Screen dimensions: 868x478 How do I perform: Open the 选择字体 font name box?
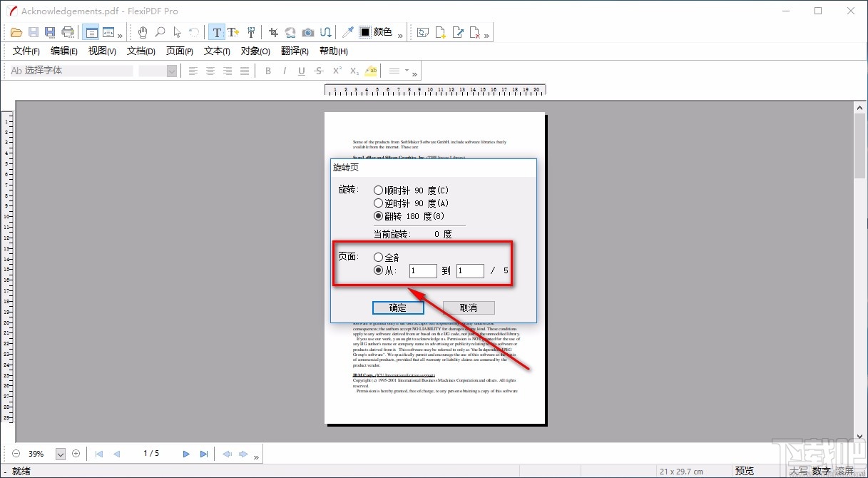coord(71,71)
